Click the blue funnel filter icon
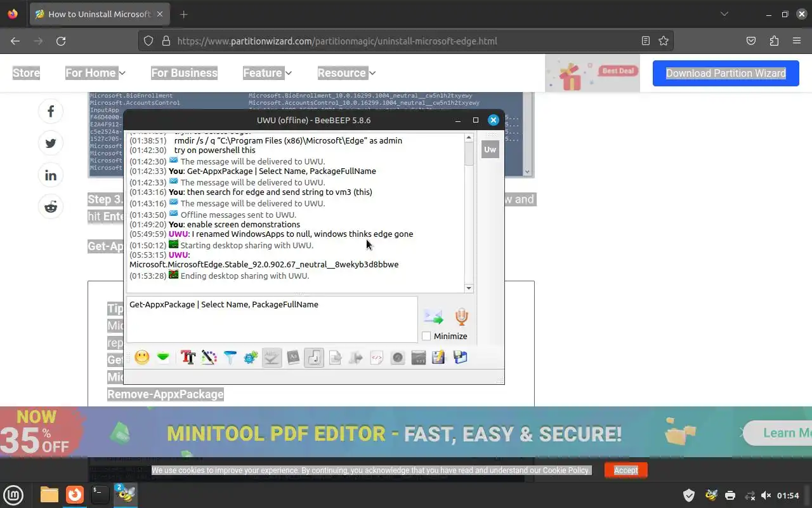The width and height of the screenshot is (812, 508). point(230,358)
